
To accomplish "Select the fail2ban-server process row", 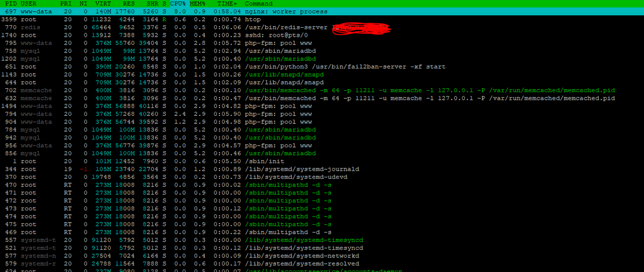I will pyautogui.click(x=322, y=66).
